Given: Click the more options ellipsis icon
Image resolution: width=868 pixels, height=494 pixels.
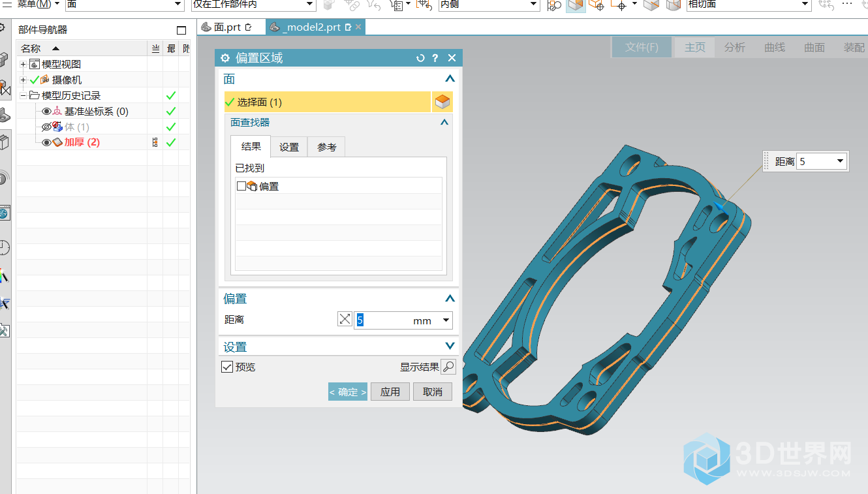Looking at the screenshot, I should [847, 4].
